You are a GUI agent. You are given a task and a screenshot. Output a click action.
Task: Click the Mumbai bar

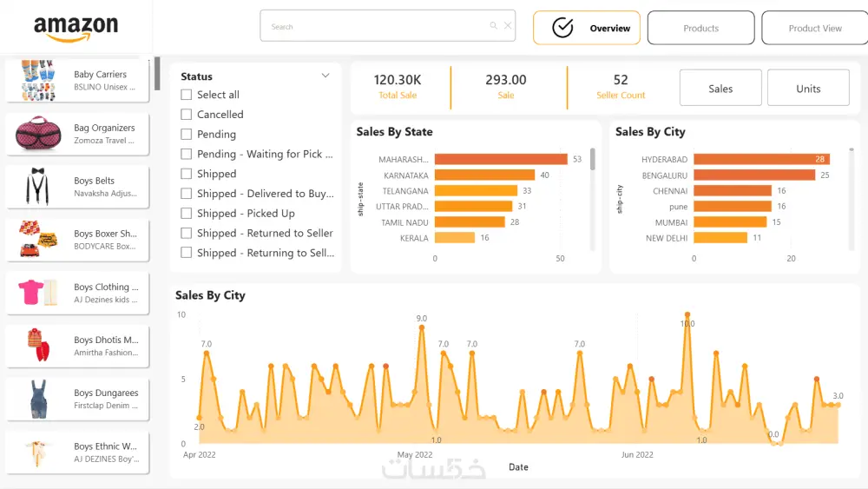coord(730,222)
